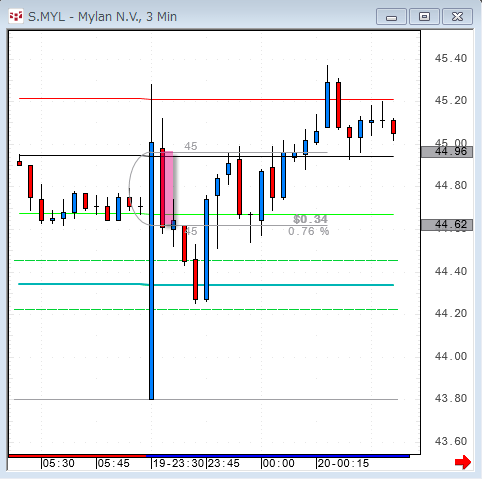Screen dimensions: 482x479
Task: Click the 23:45 time axis marker
Action: [223, 464]
